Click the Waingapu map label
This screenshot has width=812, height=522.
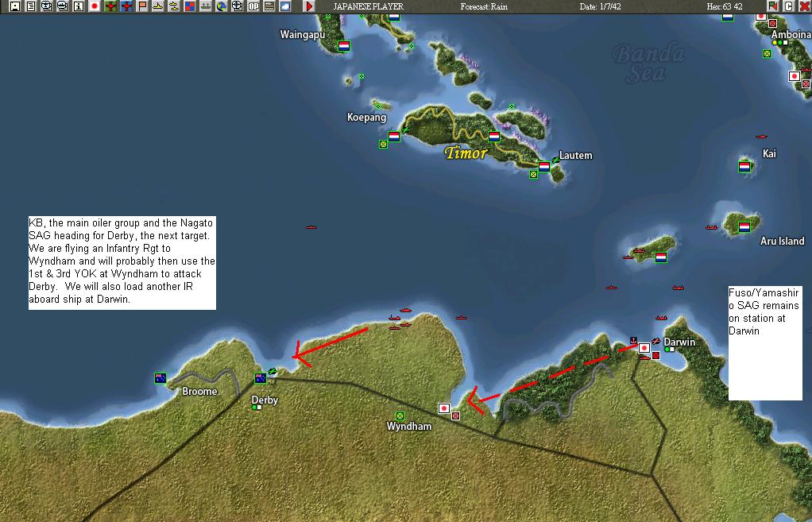click(x=303, y=35)
